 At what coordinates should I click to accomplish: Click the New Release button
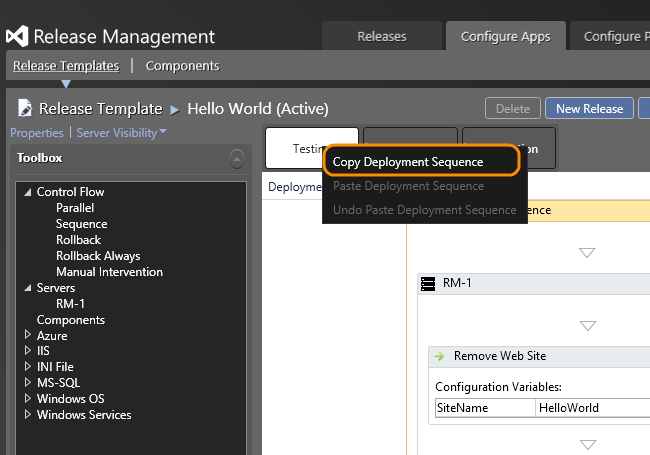tap(589, 109)
